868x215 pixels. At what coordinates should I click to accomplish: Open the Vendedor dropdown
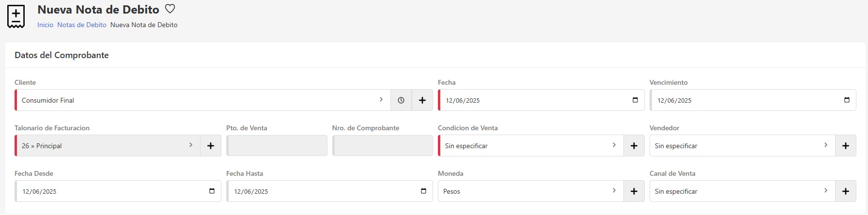click(x=741, y=146)
